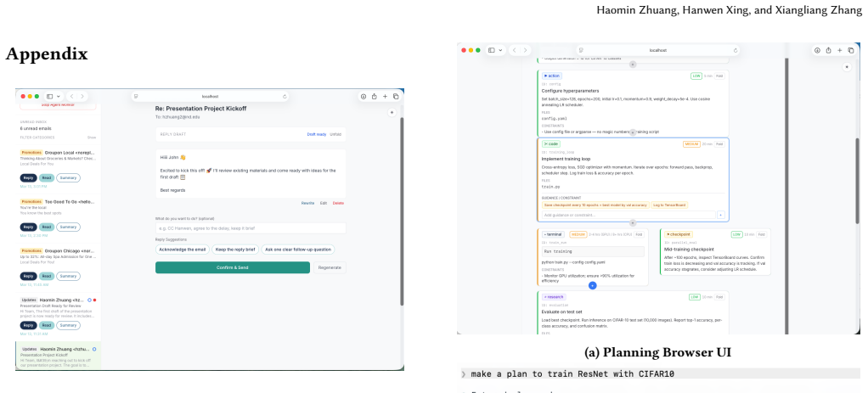The image size is (868, 393).
Task: Reload page in the planning browser window
Action: (x=736, y=50)
